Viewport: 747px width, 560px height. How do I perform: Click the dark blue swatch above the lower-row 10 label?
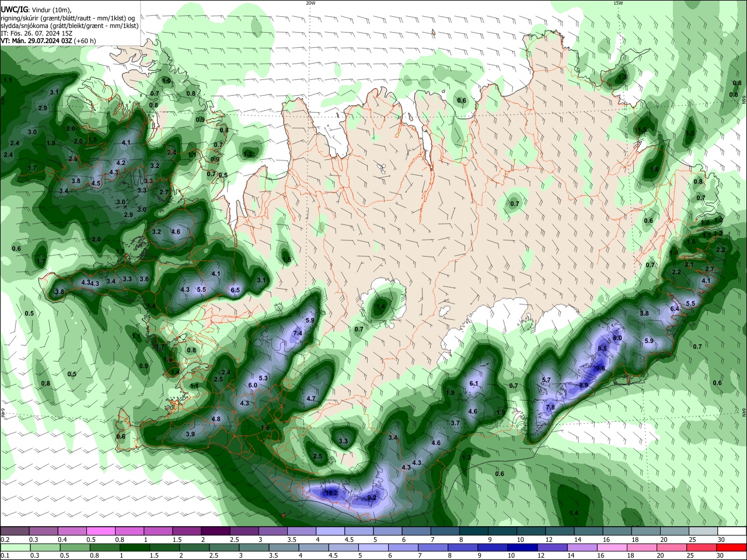pyautogui.click(x=522, y=547)
